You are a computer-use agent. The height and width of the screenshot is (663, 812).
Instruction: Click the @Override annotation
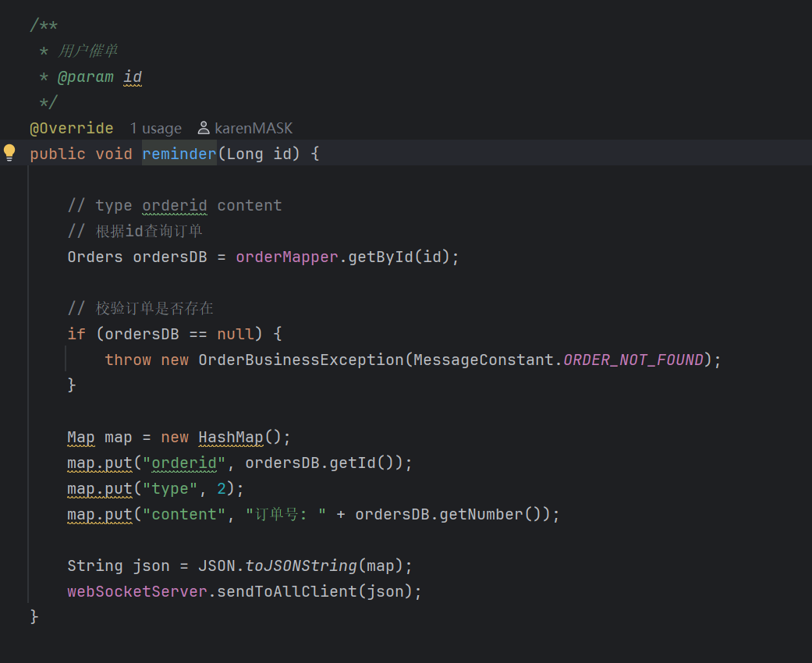click(x=72, y=128)
